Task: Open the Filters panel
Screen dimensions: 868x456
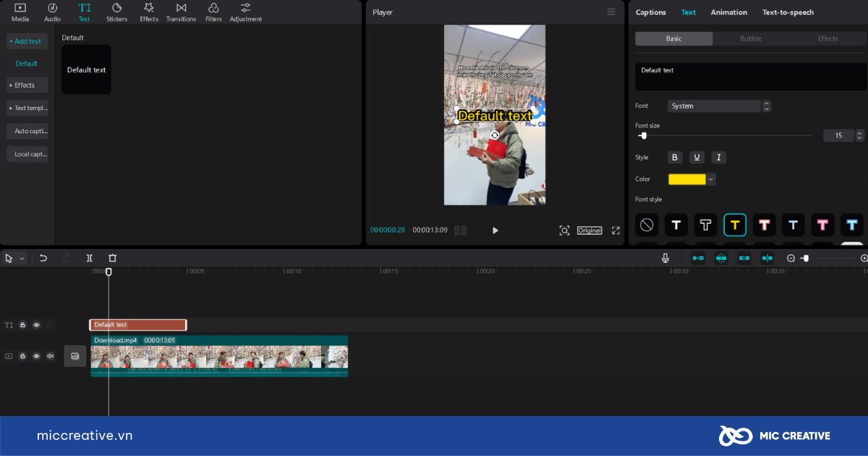Action: tap(213, 12)
